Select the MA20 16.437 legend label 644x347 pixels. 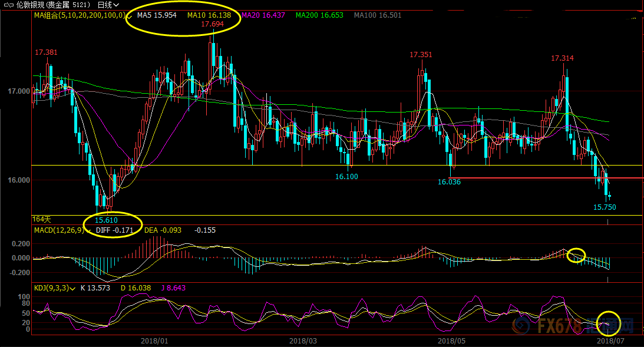pyautogui.click(x=263, y=15)
